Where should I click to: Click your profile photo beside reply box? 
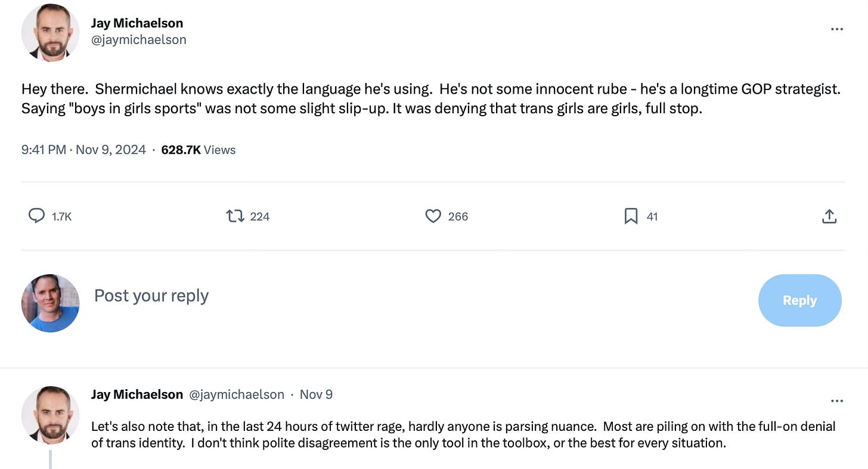coord(50,303)
